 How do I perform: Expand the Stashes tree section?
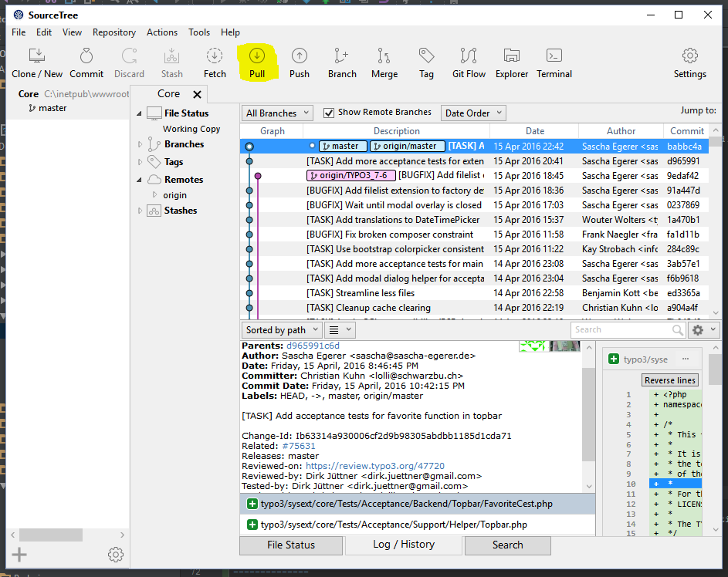141,211
